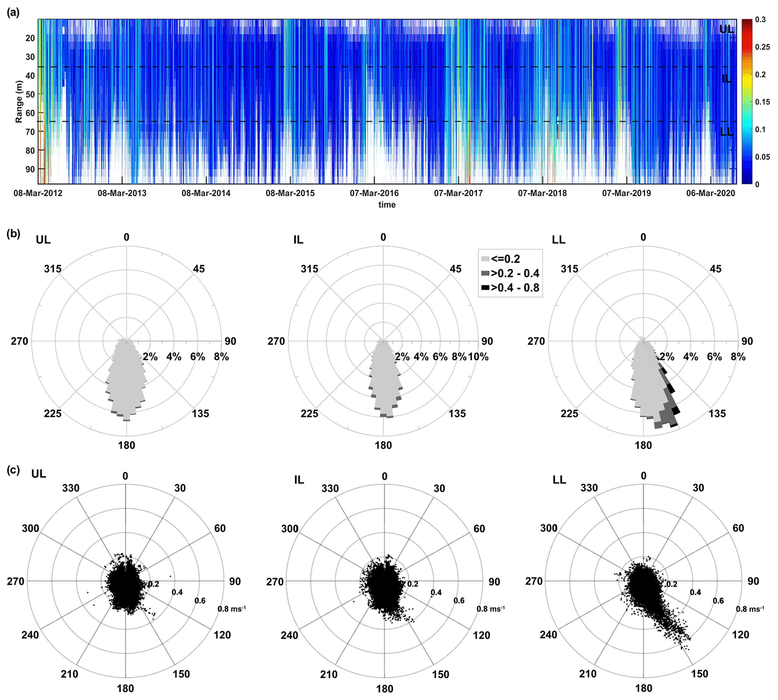The image size is (778, 700).
Task: Click the 08-Mar-2012 time axis label
Action: [38, 193]
